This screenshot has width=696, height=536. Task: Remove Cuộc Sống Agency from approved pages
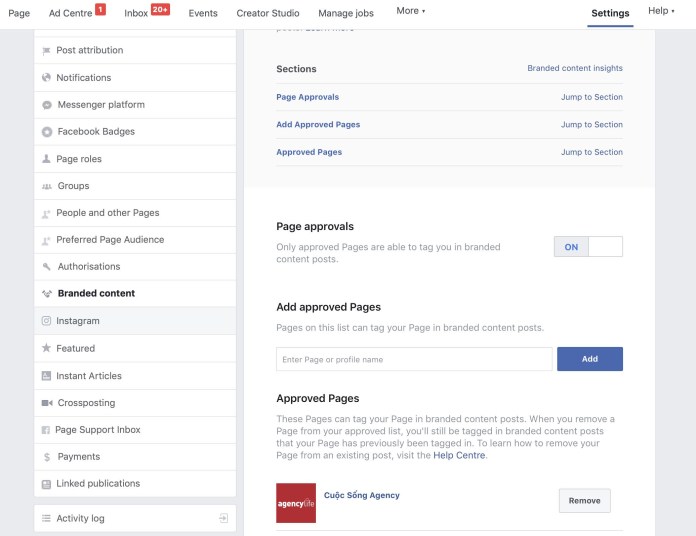[x=585, y=501]
